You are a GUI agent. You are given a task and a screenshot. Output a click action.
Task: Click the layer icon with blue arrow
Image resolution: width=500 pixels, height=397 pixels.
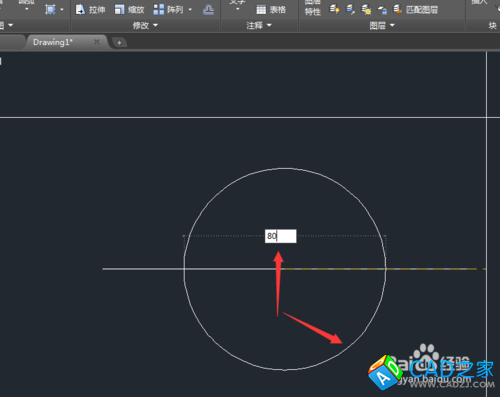(x=350, y=10)
